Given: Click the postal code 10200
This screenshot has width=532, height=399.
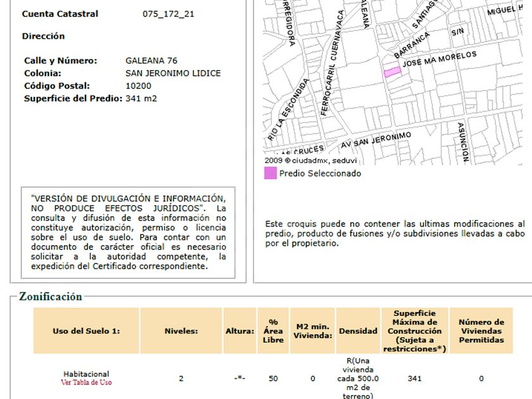Looking at the screenshot, I should 139,86.
